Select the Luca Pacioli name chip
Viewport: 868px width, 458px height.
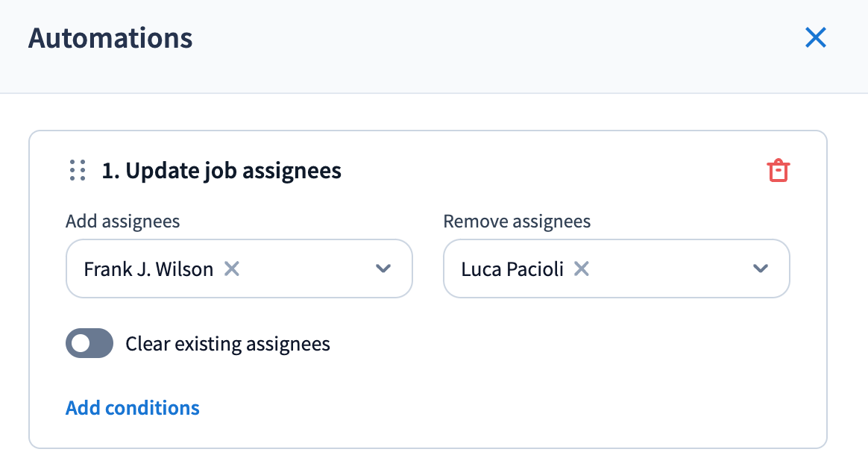512,269
